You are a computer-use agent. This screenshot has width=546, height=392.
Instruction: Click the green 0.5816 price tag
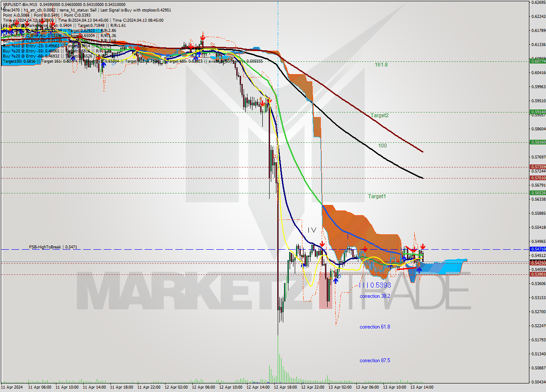pyautogui.click(x=537, y=142)
